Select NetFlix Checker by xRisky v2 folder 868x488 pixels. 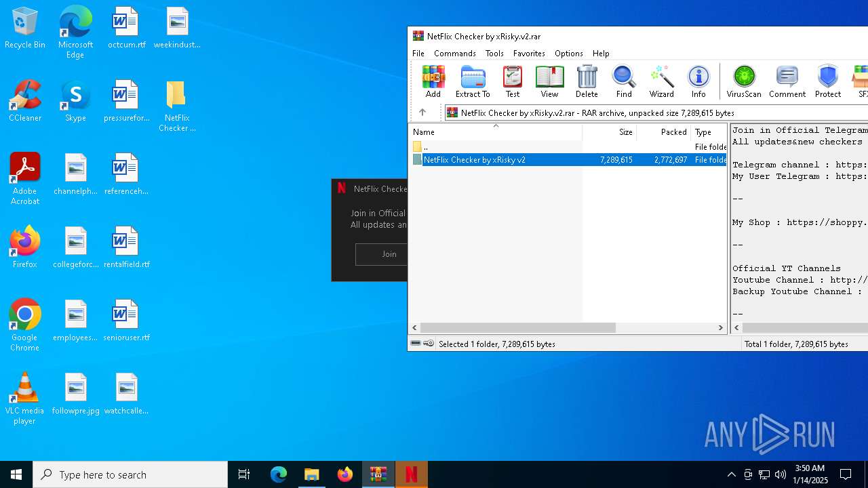coord(568,160)
